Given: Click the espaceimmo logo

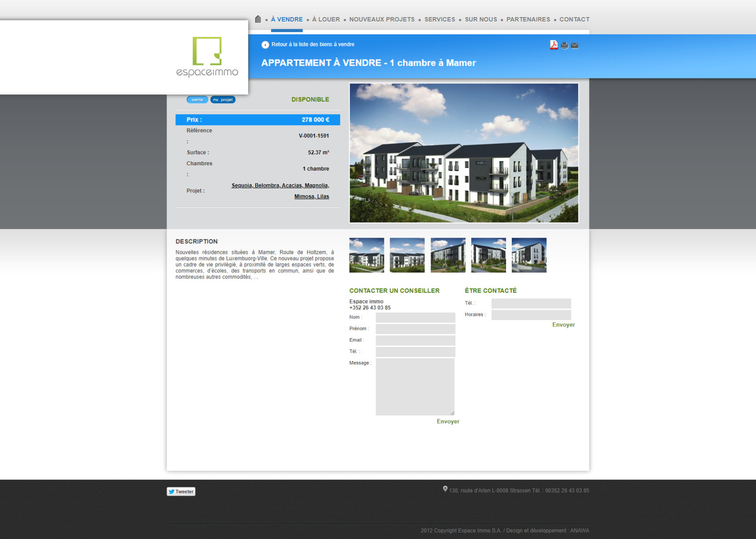Looking at the screenshot, I should coord(207,57).
